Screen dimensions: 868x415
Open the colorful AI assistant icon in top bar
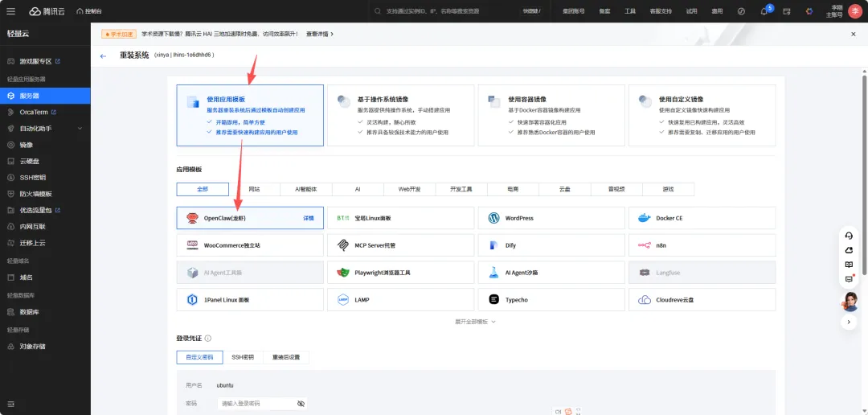click(809, 11)
